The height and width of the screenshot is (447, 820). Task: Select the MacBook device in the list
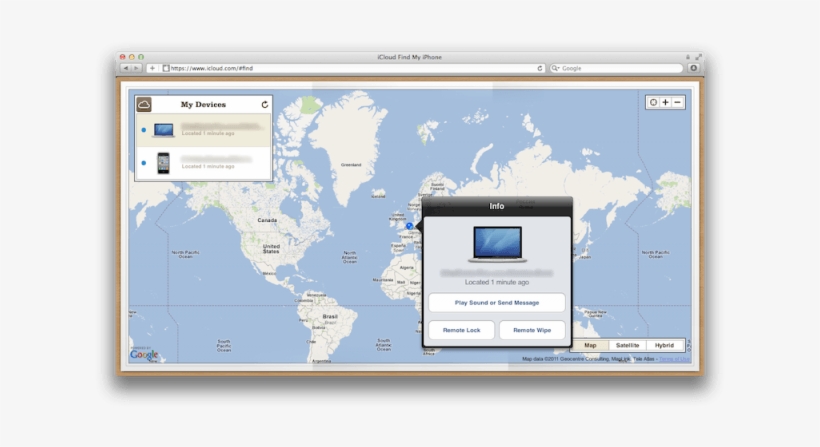pos(203,130)
